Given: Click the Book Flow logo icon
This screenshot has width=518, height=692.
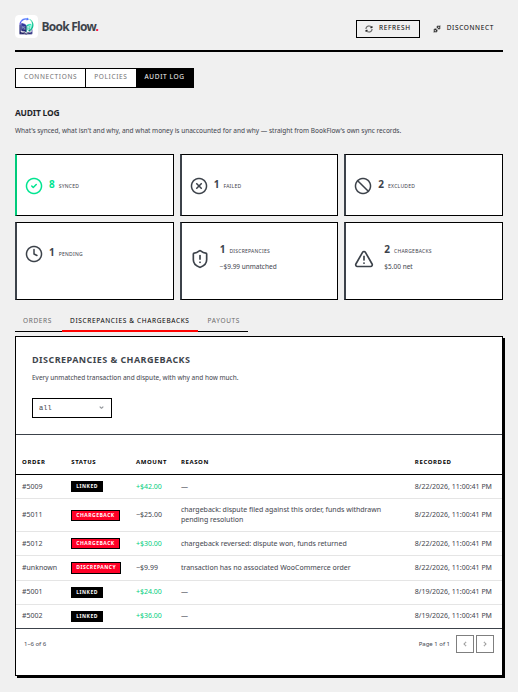Looking at the screenshot, I should (26, 26).
